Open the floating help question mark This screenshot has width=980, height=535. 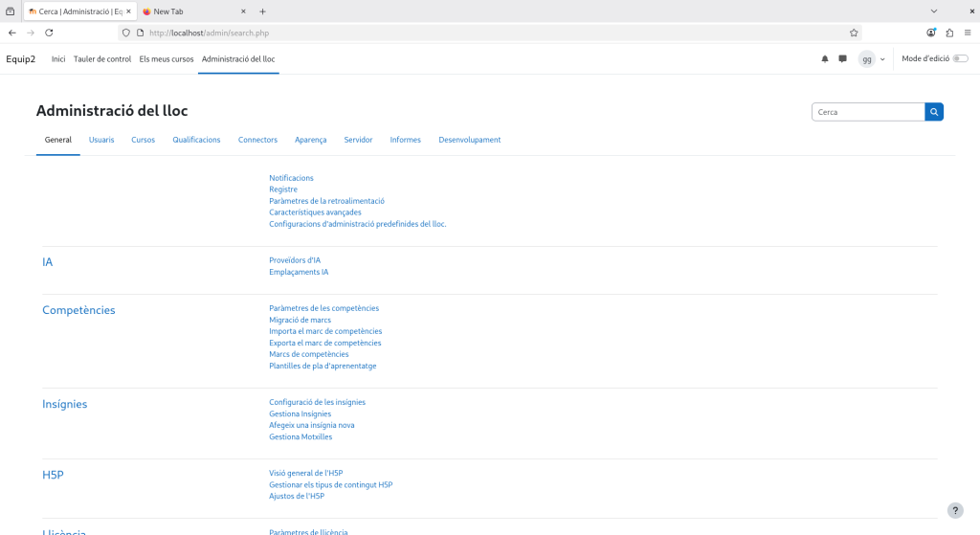click(954, 511)
